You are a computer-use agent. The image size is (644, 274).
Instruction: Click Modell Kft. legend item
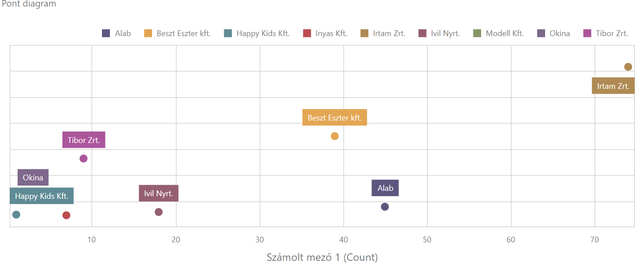tap(498, 33)
